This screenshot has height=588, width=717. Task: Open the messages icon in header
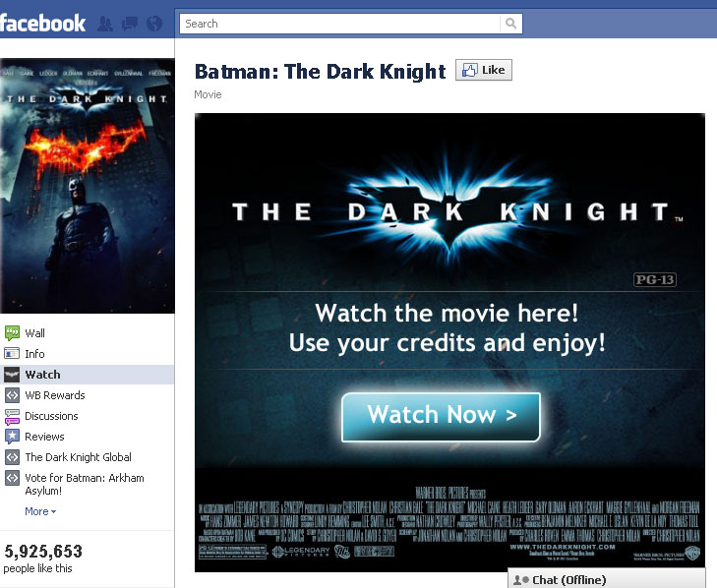click(x=130, y=24)
